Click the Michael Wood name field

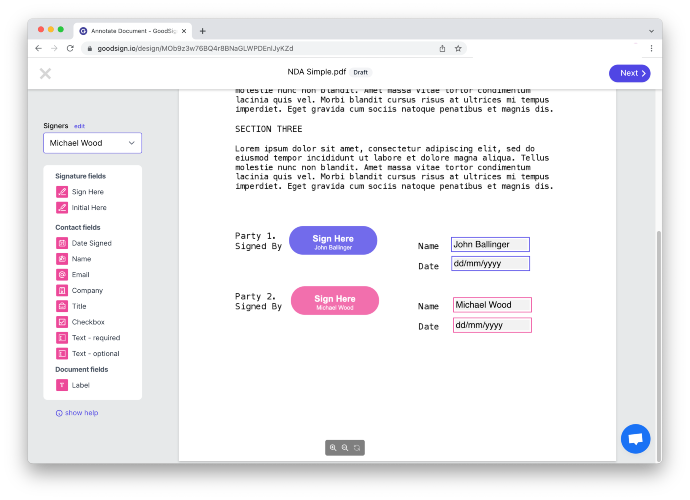(x=492, y=305)
